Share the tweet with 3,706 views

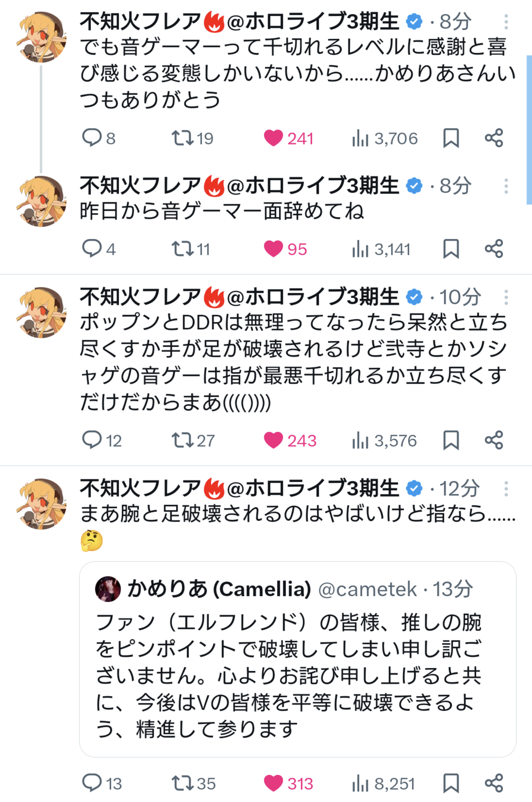[x=494, y=138]
